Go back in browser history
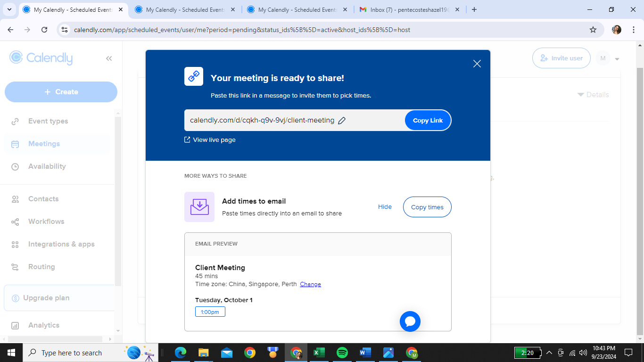644x362 pixels. pyautogui.click(x=10, y=30)
